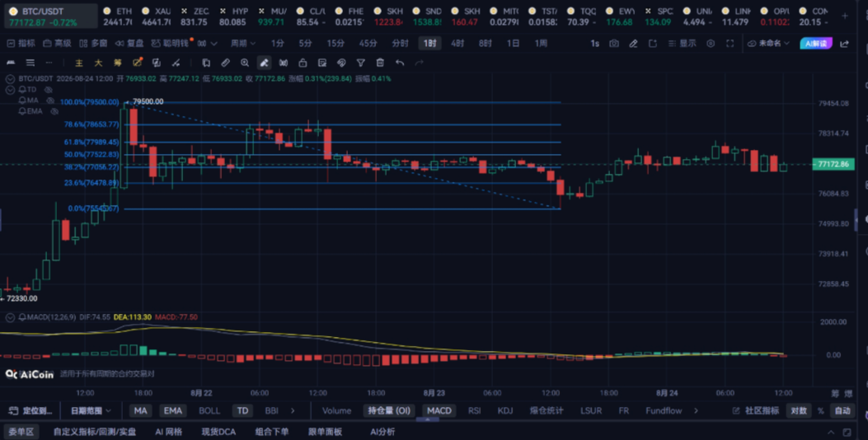Take a chart screenshot with camera icon
This screenshot has width=868, height=440.
[x=614, y=43]
